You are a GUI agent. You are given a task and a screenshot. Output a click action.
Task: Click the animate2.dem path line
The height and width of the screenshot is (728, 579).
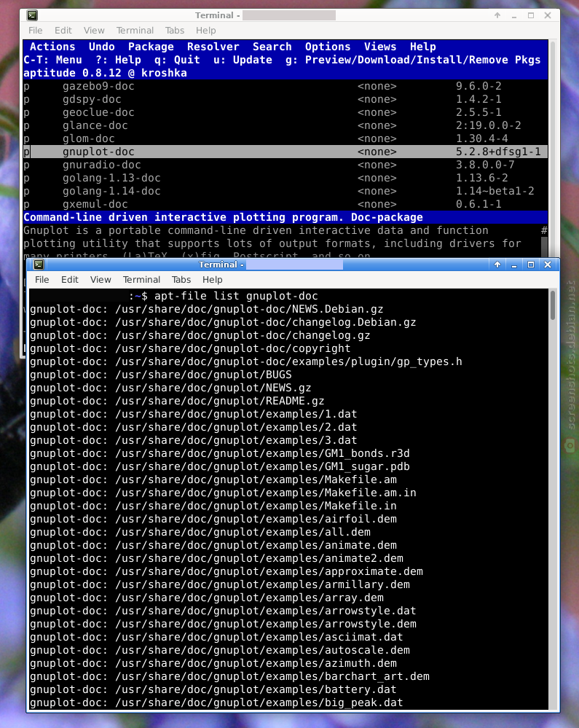tap(216, 558)
